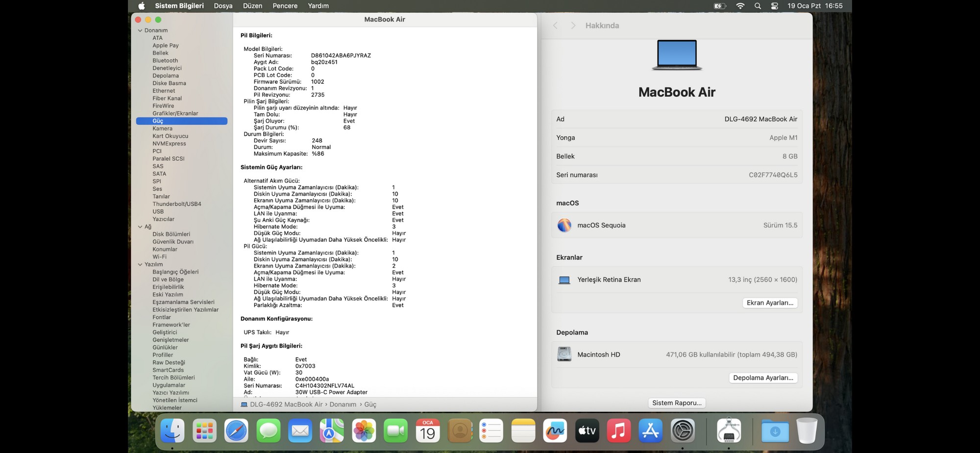Click the Wi-Fi status icon
This screenshot has width=980, height=453.
[x=740, y=6]
